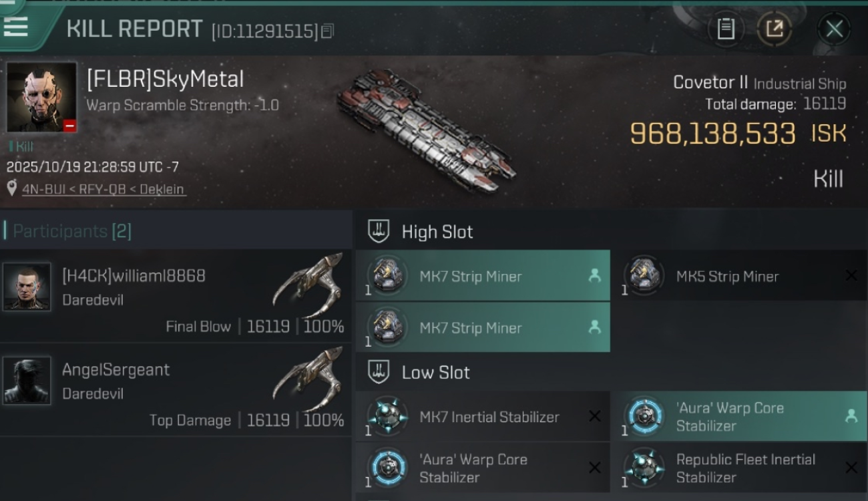Click the MK7 Inertial Stabilizer icon
The width and height of the screenshot is (868, 501).
(388, 417)
